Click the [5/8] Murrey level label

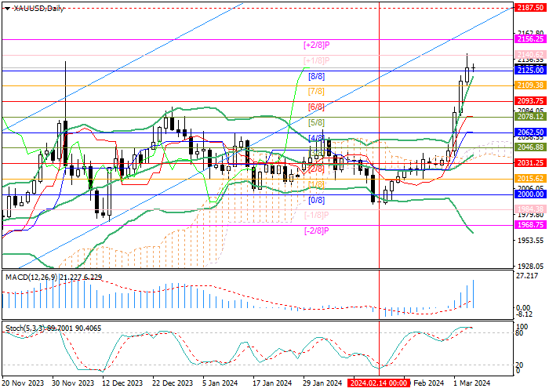point(317,122)
